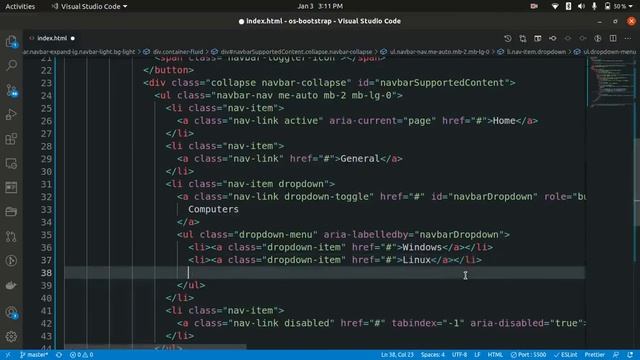
Task: Change the HTML language mode
Action: (x=495, y=355)
